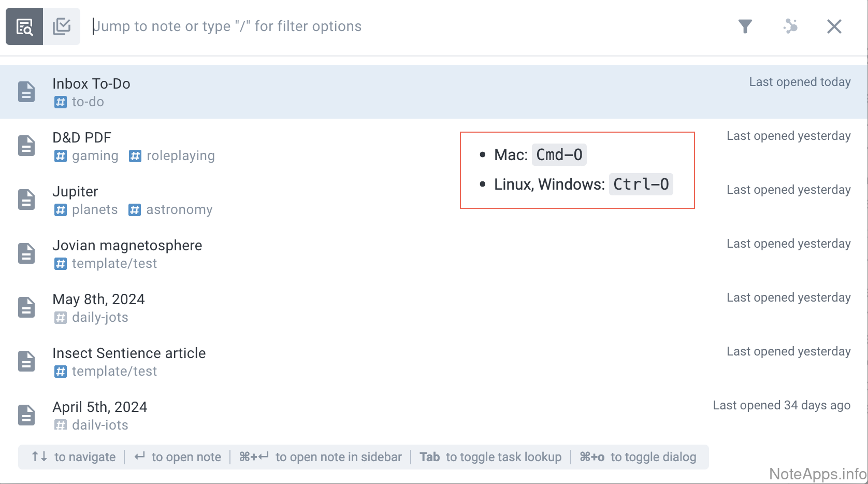This screenshot has height=484, width=868.
Task: Click the planets tag icon
Action: pyautogui.click(x=61, y=210)
